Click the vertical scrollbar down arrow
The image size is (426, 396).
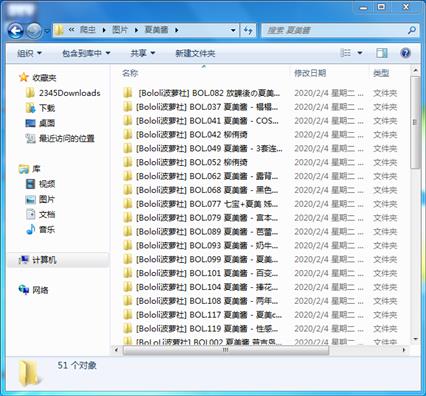pos(415,339)
